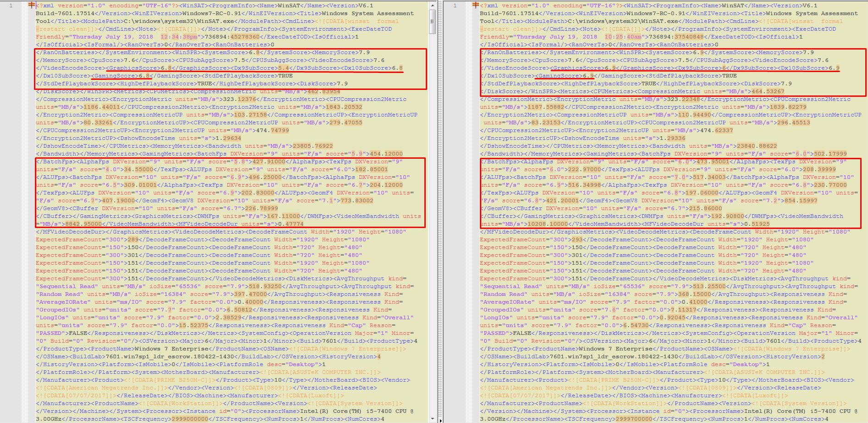Click Bandwidth value 23840.88622 in right pane
868x423 pixels.
tap(757, 146)
